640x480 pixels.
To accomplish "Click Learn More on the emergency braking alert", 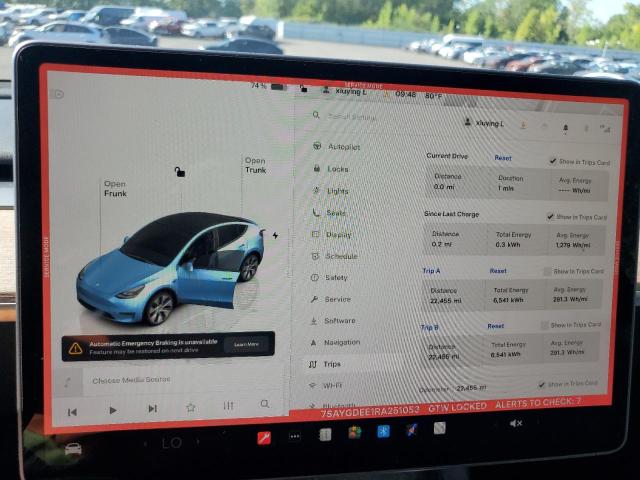I will 246,344.
